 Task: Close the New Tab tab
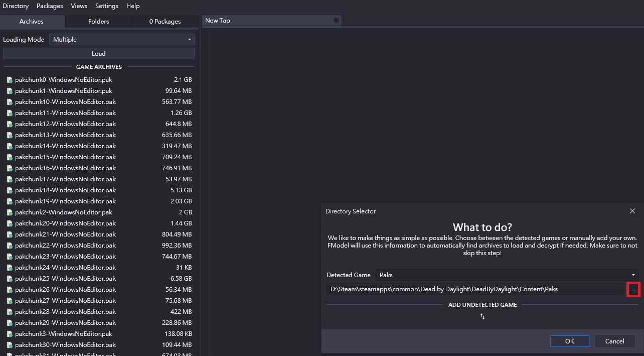click(x=336, y=21)
